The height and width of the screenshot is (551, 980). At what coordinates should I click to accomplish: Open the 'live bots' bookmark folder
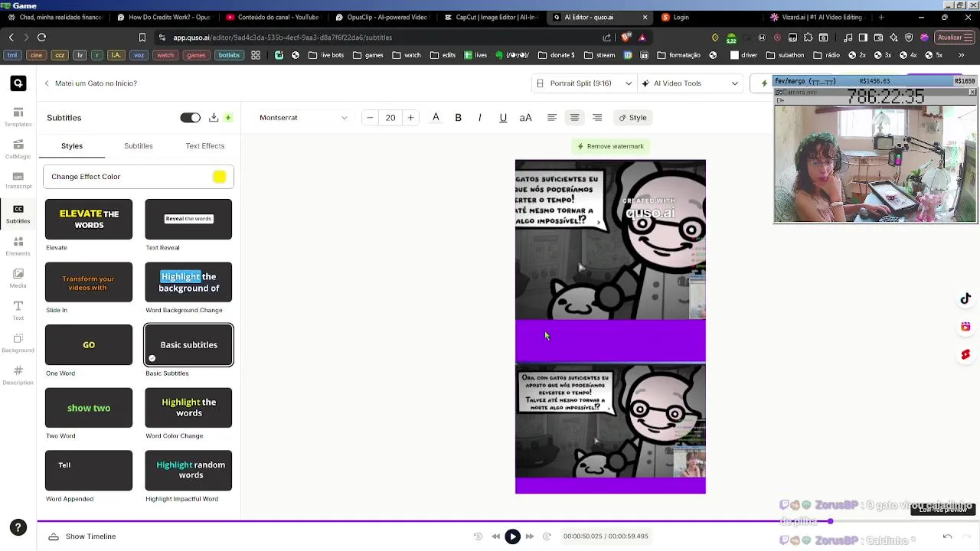coord(327,55)
